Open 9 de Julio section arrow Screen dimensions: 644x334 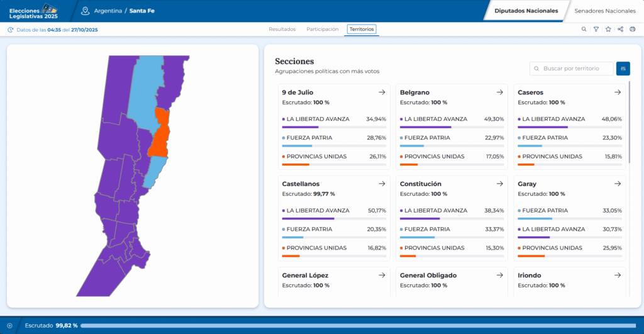tap(382, 92)
